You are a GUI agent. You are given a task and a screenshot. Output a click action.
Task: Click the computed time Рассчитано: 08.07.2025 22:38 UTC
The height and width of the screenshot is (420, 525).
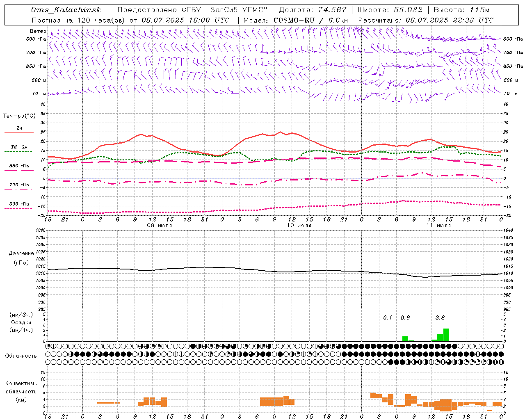coord(426,20)
